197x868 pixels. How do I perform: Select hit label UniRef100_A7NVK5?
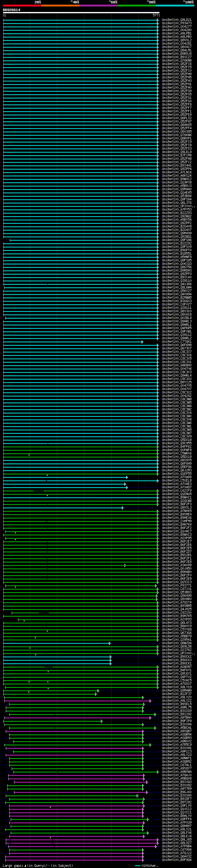point(177,511)
